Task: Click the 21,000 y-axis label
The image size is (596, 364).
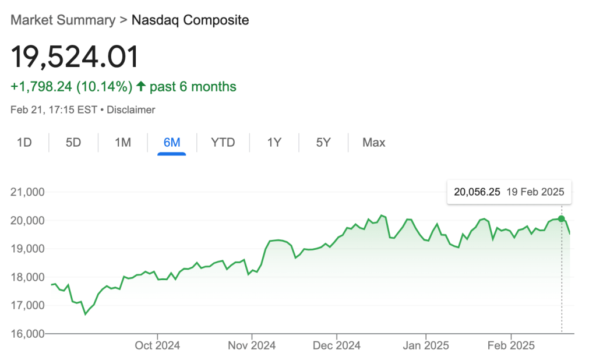Action: [x=28, y=192]
